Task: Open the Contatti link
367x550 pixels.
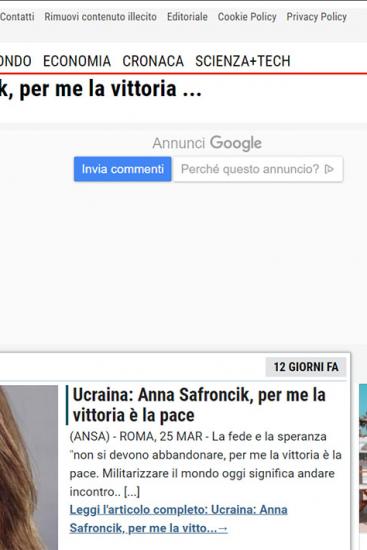Action: 17,16
